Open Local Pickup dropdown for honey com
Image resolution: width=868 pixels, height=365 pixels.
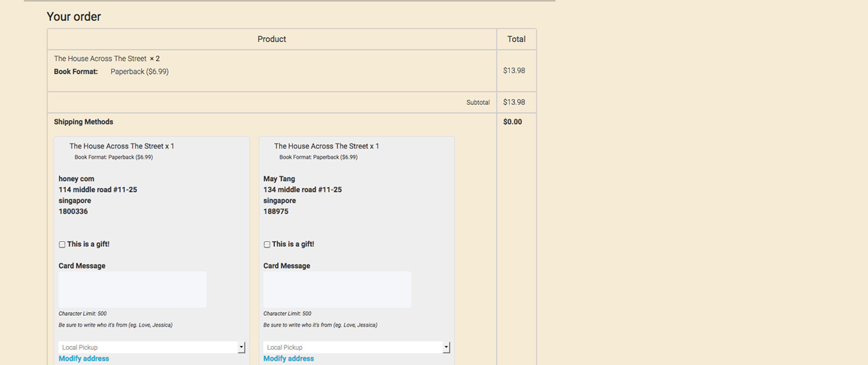(152, 348)
